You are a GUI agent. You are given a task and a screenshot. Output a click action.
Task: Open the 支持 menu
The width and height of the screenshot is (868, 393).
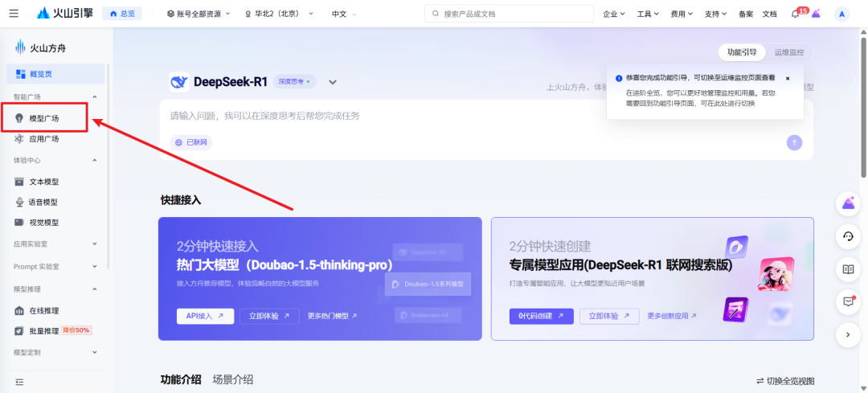(716, 14)
